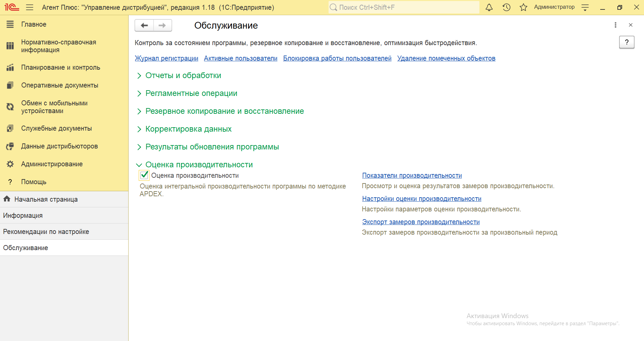
Task: Collapse Оценка производительности section
Action: click(x=199, y=165)
